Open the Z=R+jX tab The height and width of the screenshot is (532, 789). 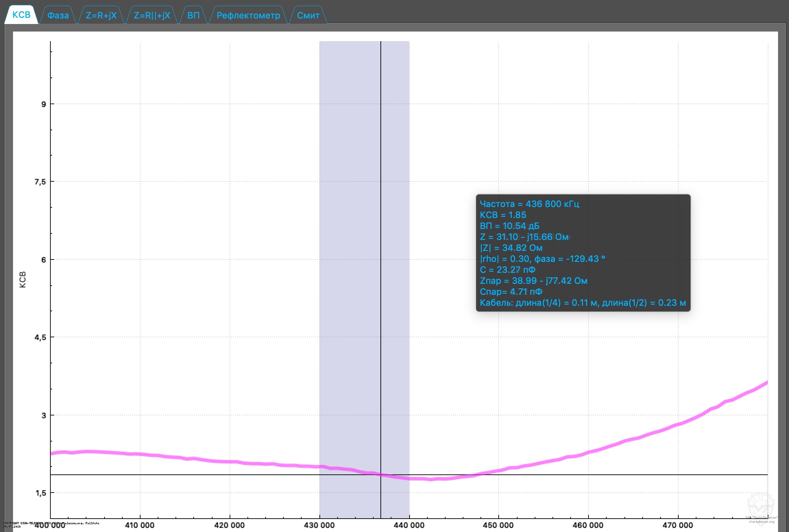tap(101, 15)
